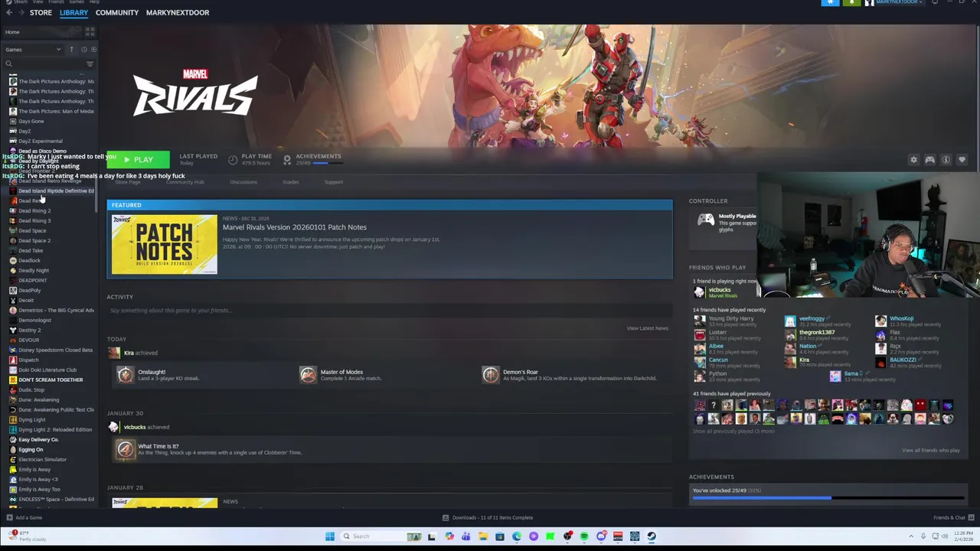Image resolution: width=980 pixels, height=551 pixels.
Task: Add game to favorites heart icon
Action: (962, 160)
